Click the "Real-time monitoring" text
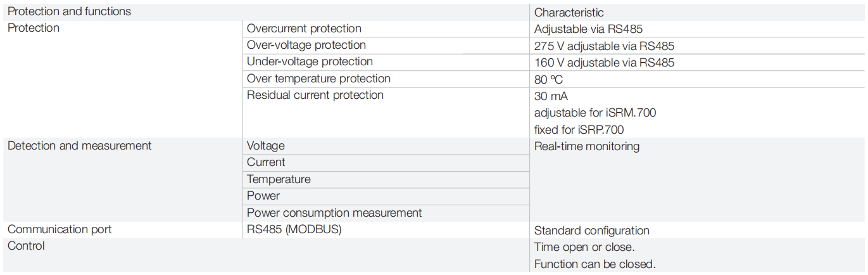This screenshot has height=275, width=868. [x=586, y=146]
